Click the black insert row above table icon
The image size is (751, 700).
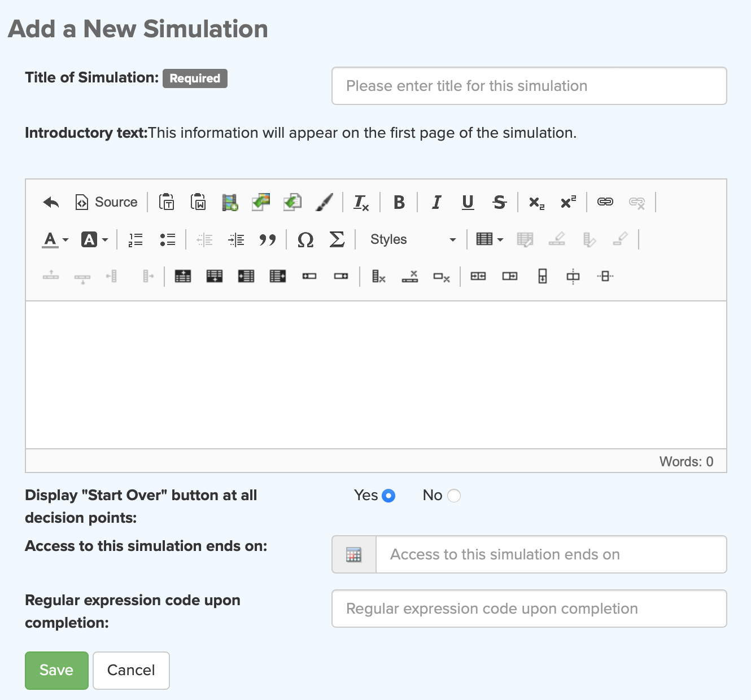(183, 276)
